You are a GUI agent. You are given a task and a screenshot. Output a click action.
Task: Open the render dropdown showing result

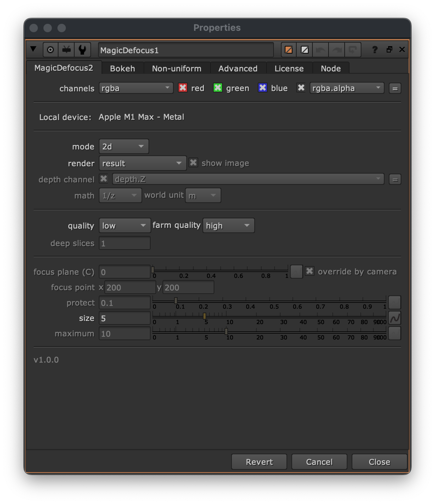143,163
